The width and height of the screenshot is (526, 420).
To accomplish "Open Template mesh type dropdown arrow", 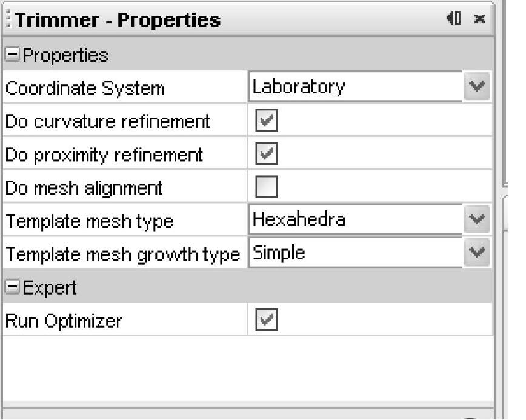I will (477, 219).
